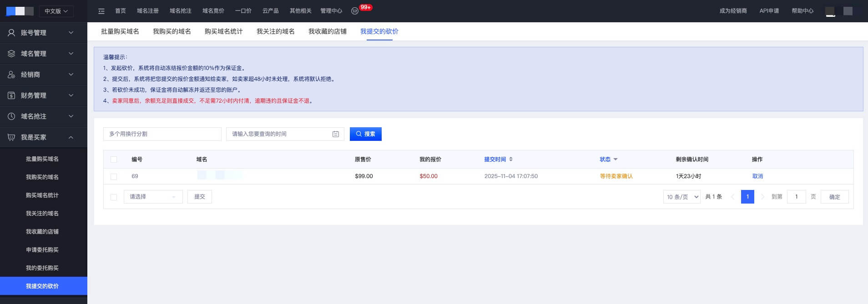Click the blue 搜索 button
868x304 pixels.
(x=365, y=134)
